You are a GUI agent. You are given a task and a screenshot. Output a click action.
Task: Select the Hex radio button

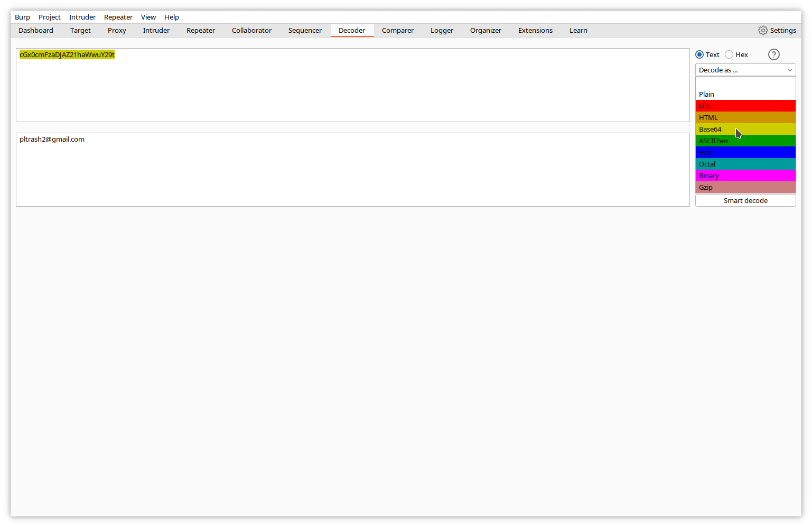729,54
